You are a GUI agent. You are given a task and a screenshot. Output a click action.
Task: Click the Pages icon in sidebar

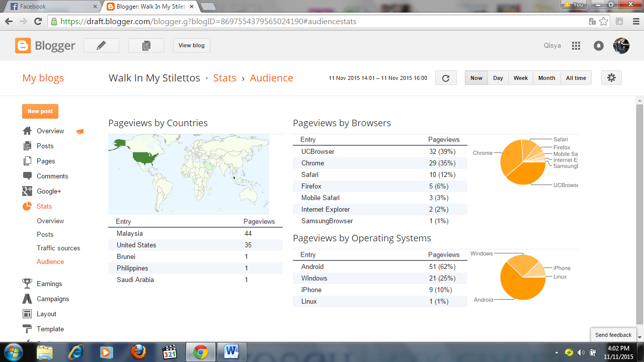(x=27, y=161)
